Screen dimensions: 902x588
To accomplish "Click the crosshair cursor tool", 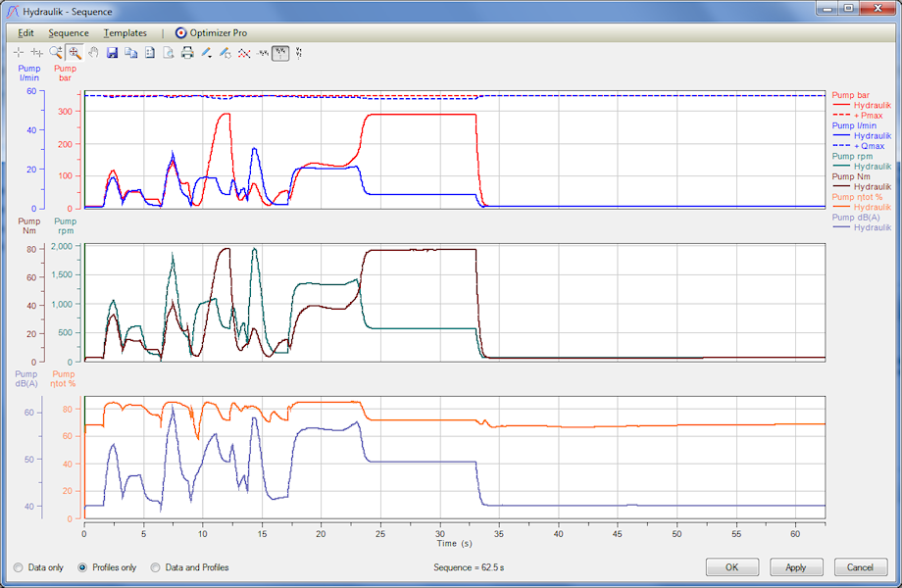I will pos(19,53).
